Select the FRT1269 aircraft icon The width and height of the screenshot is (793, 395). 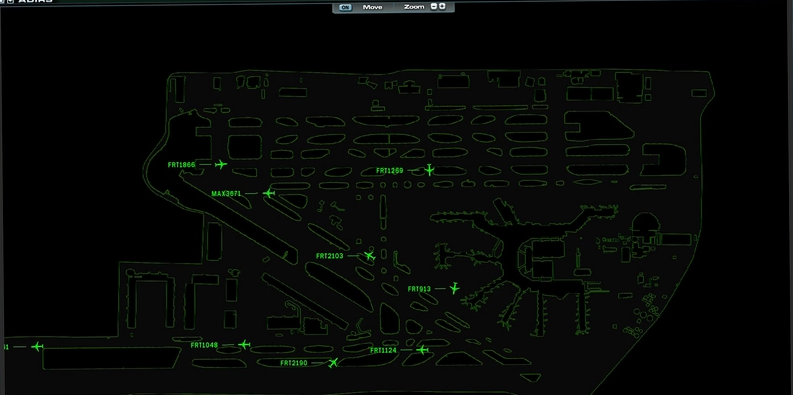[x=429, y=169]
